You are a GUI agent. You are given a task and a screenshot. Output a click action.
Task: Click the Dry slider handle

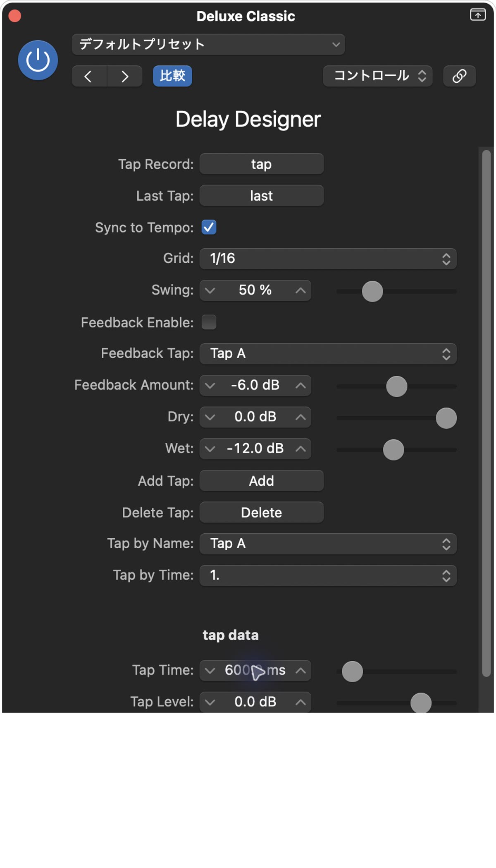click(x=446, y=418)
